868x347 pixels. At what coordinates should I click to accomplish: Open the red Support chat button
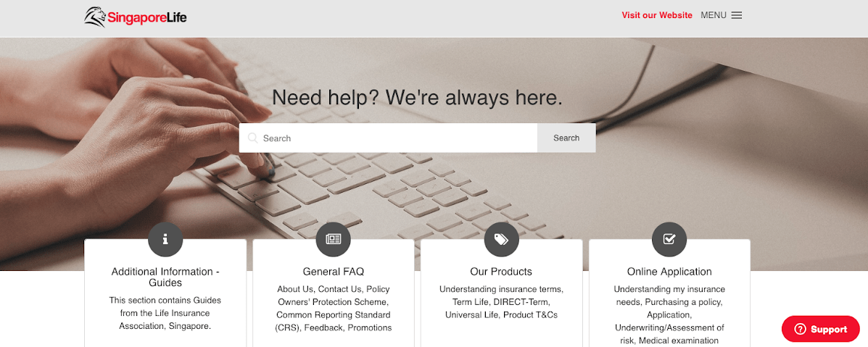820,330
